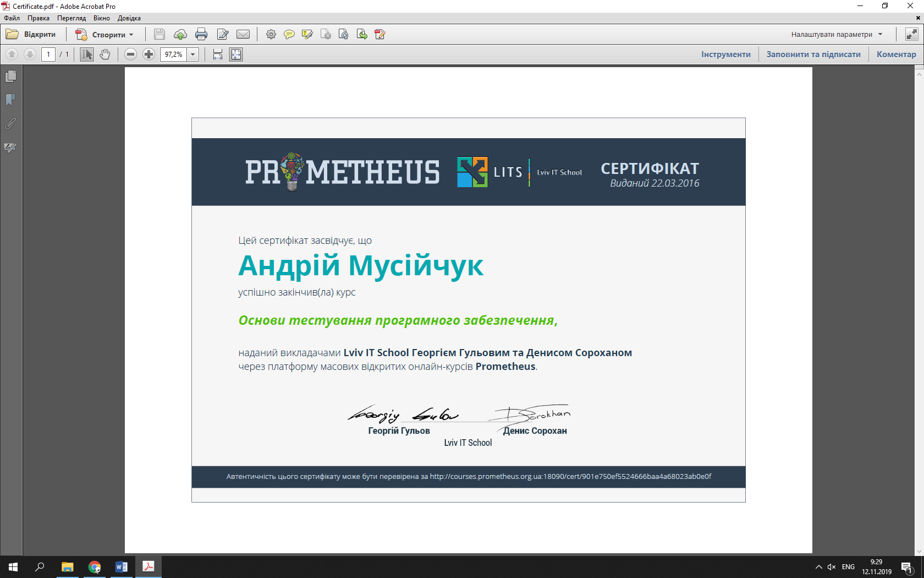
Task: Click the Print icon in toolbar
Action: coord(201,35)
